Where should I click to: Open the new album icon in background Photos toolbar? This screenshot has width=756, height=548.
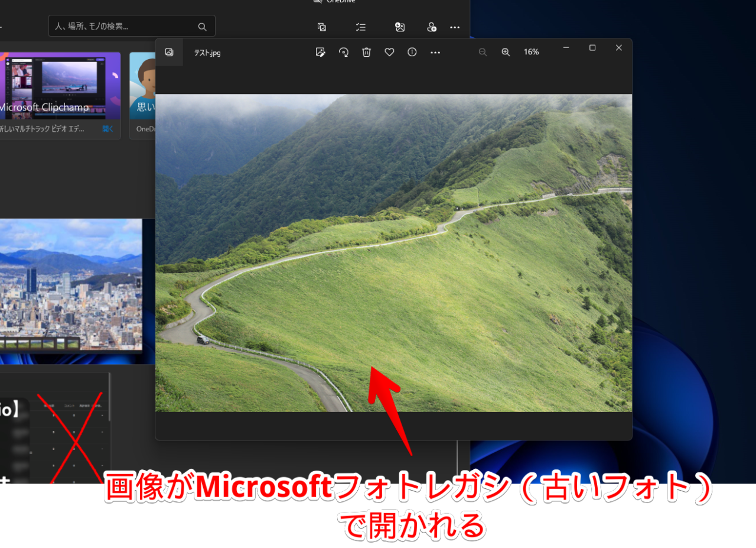pos(322,27)
